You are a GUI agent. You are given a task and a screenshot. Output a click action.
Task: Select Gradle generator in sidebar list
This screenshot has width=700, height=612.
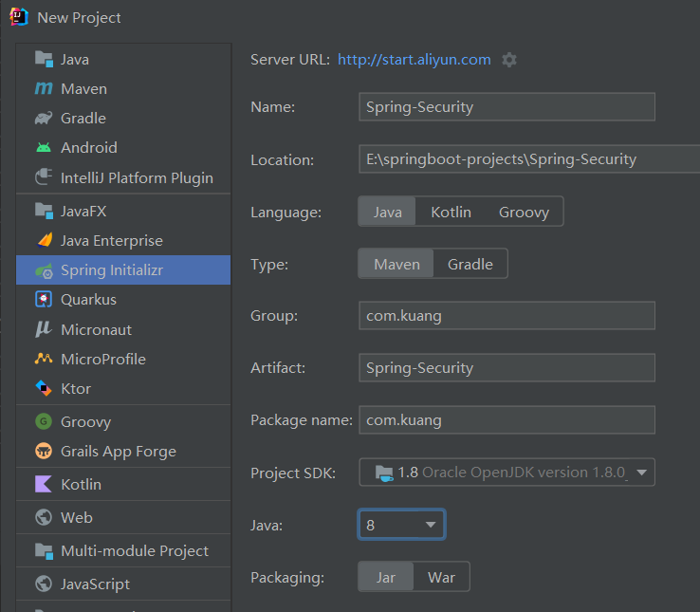click(123, 118)
